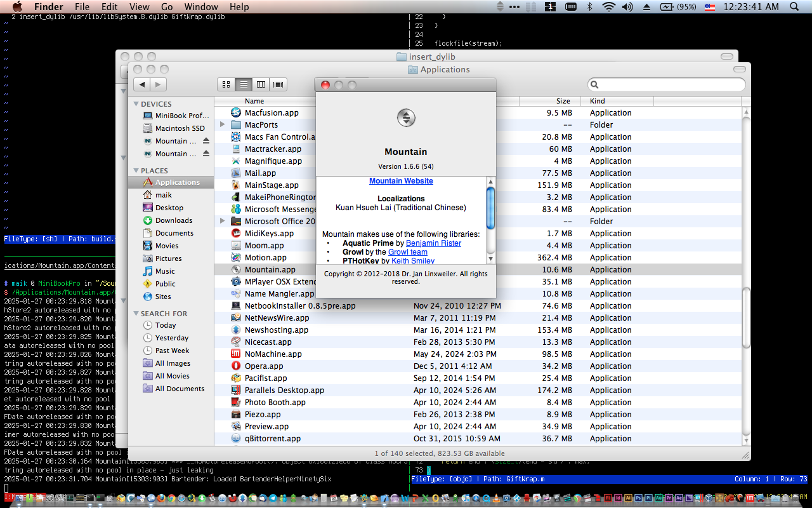Click the Mountain eject icon in menu bar
The image size is (812, 508).
coord(647,7)
